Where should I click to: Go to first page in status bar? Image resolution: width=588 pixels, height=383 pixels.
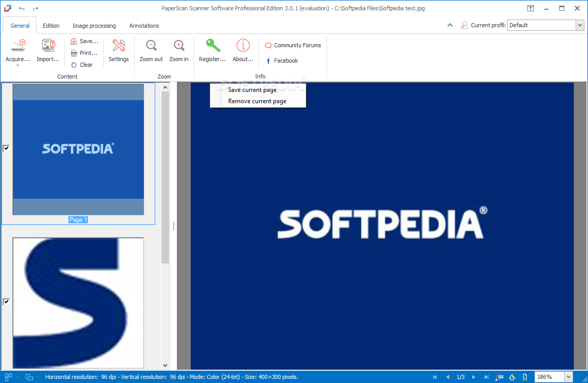click(x=435, y=377)
